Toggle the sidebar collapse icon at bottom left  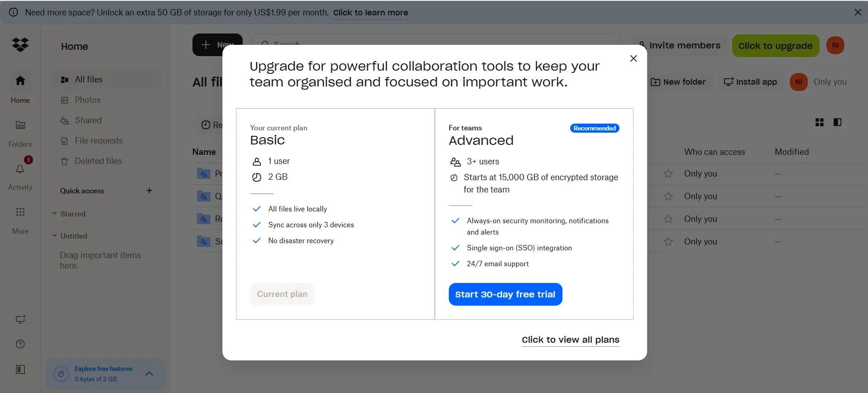20,369
